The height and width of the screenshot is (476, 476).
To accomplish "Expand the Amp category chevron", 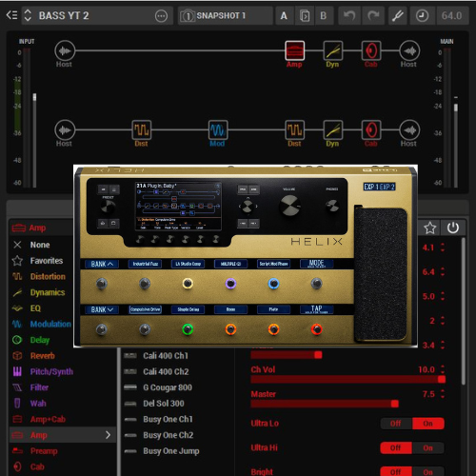I will (x=108, y=435).
